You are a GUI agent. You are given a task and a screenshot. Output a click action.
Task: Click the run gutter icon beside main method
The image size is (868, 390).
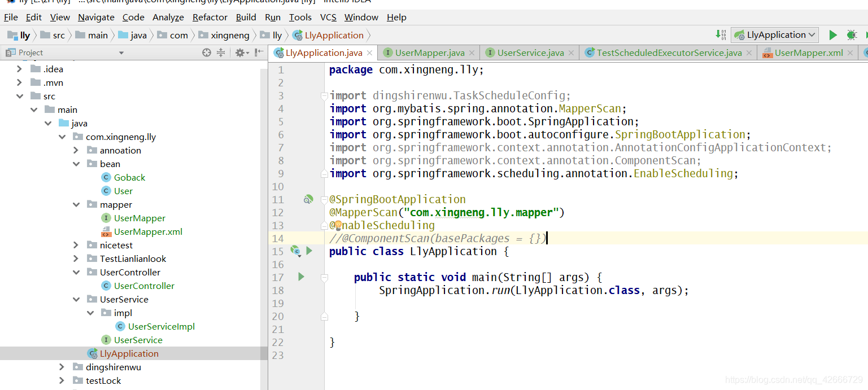300,277
